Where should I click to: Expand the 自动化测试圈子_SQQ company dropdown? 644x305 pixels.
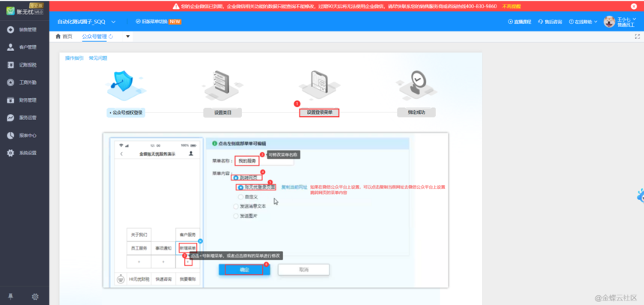(113, 22)
